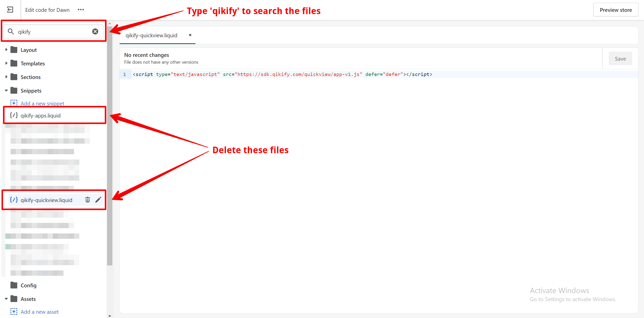The width and height of the screenshot is (644, 318).
Task: Switch to the qikify-quickview.liquid tab
Action: pos(152,35)
